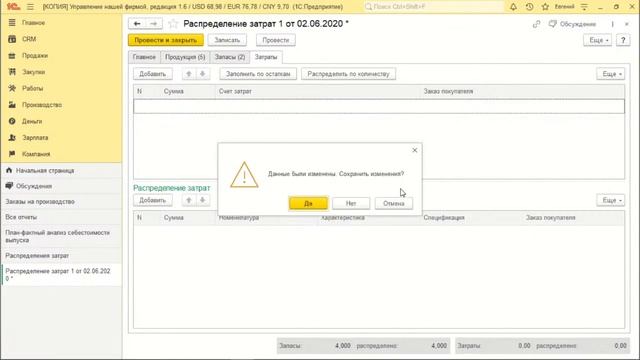Click Спецификация column header

(x=471, y=218)
